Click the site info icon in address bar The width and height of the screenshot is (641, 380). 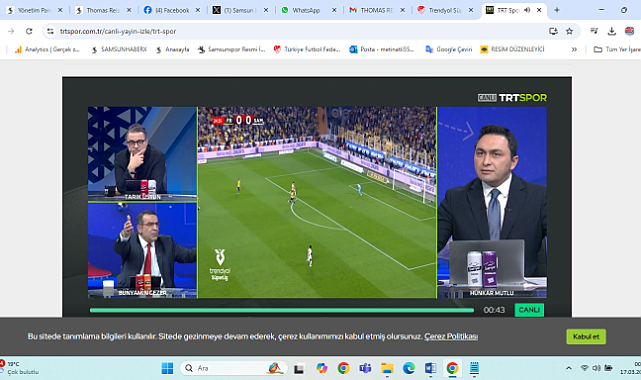(50, 31)
